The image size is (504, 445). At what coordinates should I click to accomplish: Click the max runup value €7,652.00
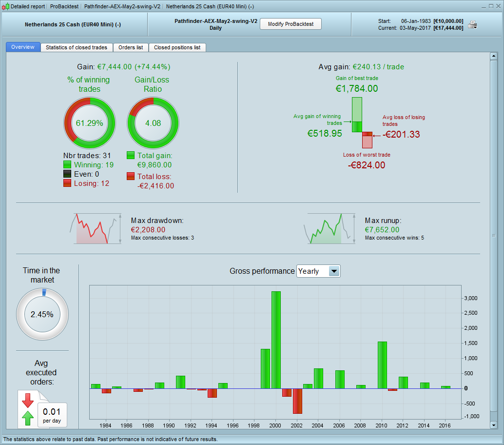[382, 230]
